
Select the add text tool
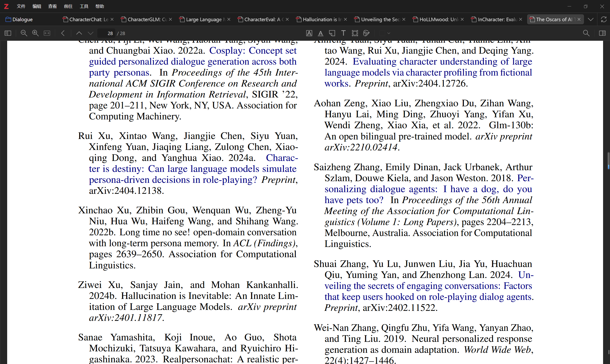point(343,33)
